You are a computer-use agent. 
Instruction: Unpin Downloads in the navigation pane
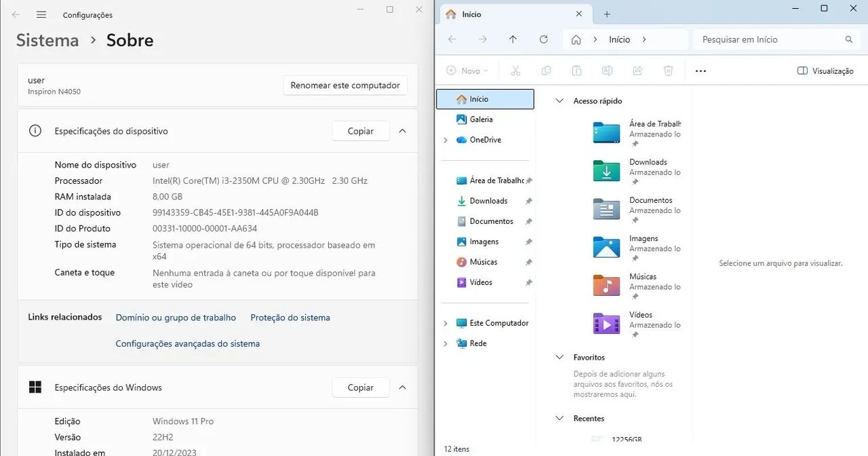[529, 201]
